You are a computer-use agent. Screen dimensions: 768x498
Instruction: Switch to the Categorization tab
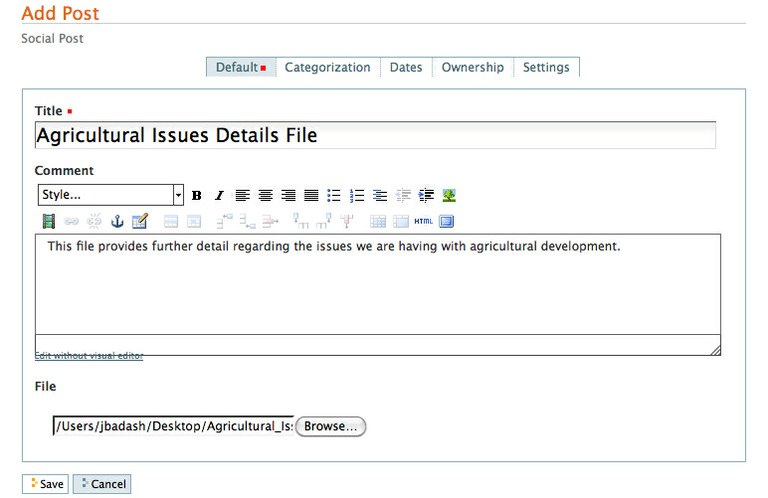[x=327, y=68]
